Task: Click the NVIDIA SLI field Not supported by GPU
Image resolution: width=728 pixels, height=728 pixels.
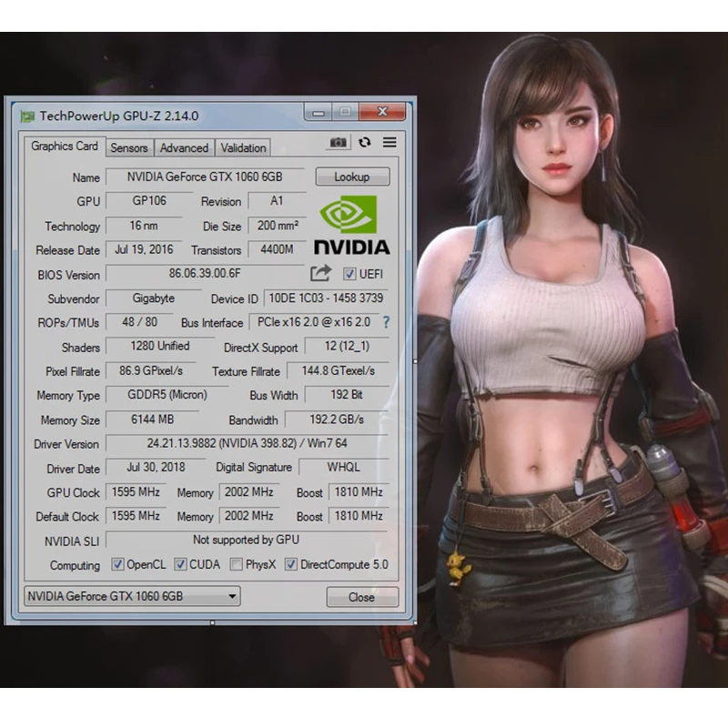Action: [x=246, y=540]
